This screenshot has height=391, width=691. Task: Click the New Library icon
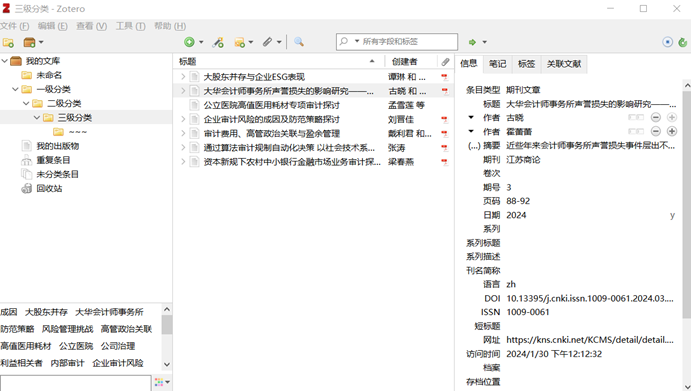29,42
